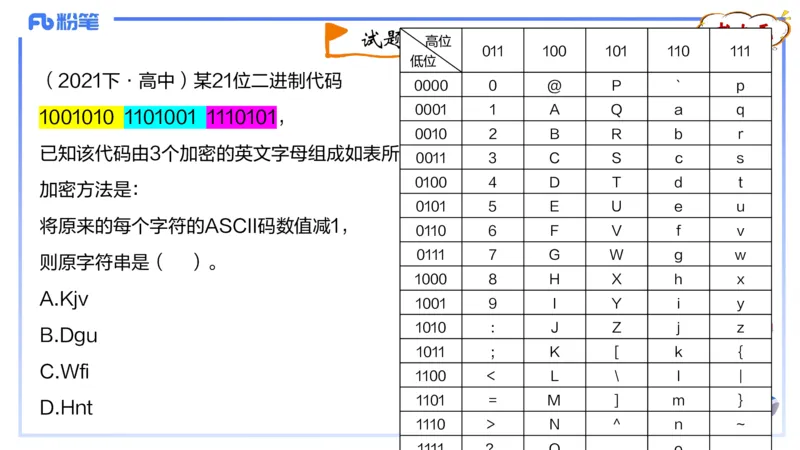Click the lowercase g cell
This screenshot has height=450, width=800.
point(679,255)
